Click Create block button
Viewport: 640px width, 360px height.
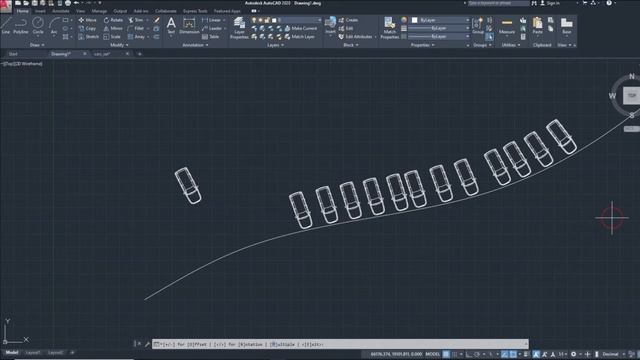tap(348, 20)
